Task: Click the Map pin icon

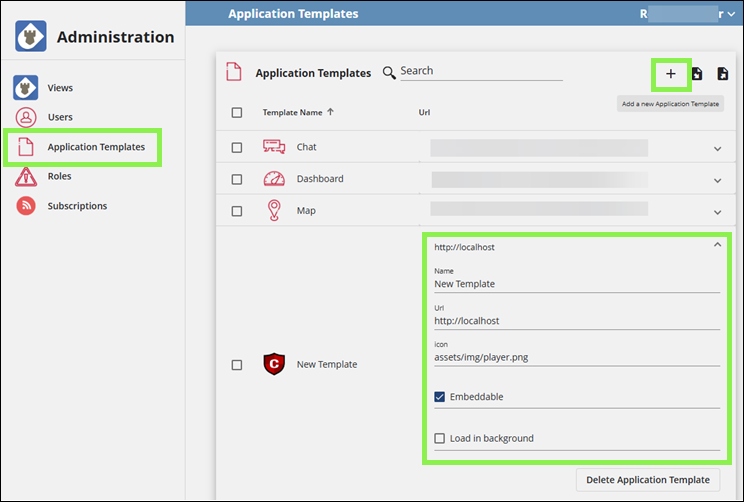Action: tap(274, 211)
